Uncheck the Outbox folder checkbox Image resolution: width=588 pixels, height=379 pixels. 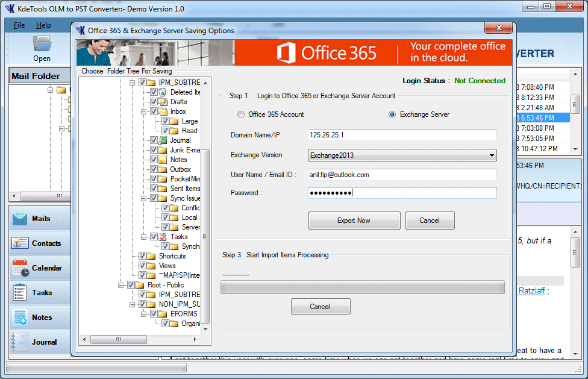point(154,169)
